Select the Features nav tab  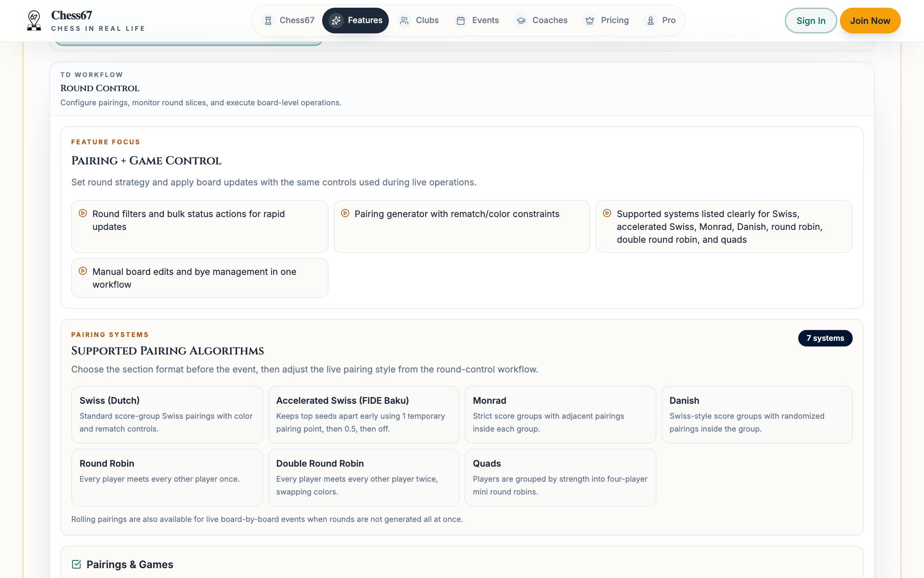355,21
